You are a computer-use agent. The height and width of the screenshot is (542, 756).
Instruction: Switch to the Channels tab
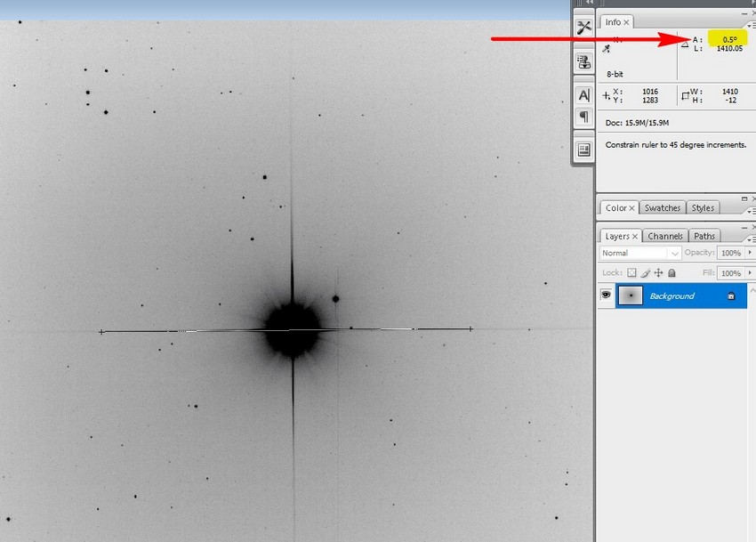(665, 236)
